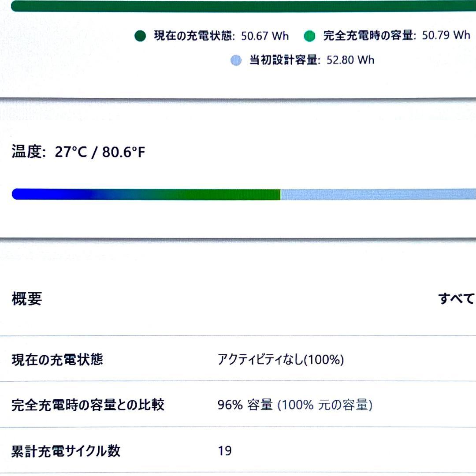Click the dark green charge state legend dot
Screen dimensions: 476x476
click(141, 35)
